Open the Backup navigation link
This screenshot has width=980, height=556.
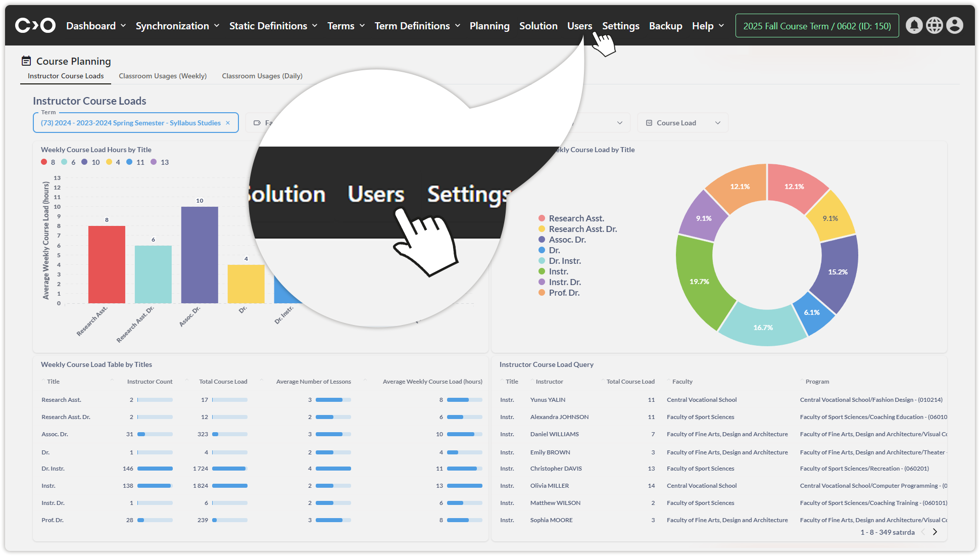click(665, 26)
